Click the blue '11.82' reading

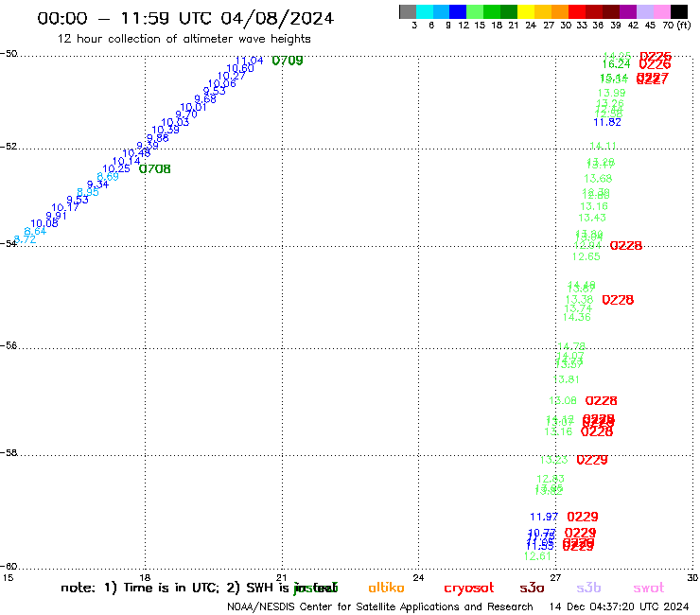tap(607, 122)
